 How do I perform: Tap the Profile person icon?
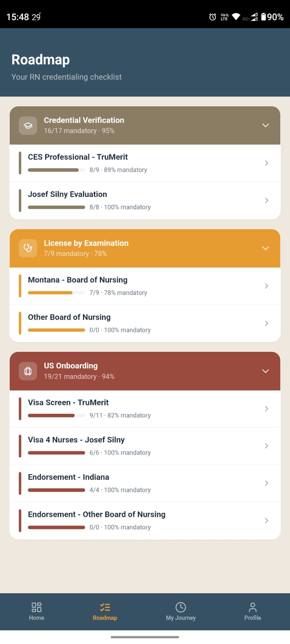(253, 607)
